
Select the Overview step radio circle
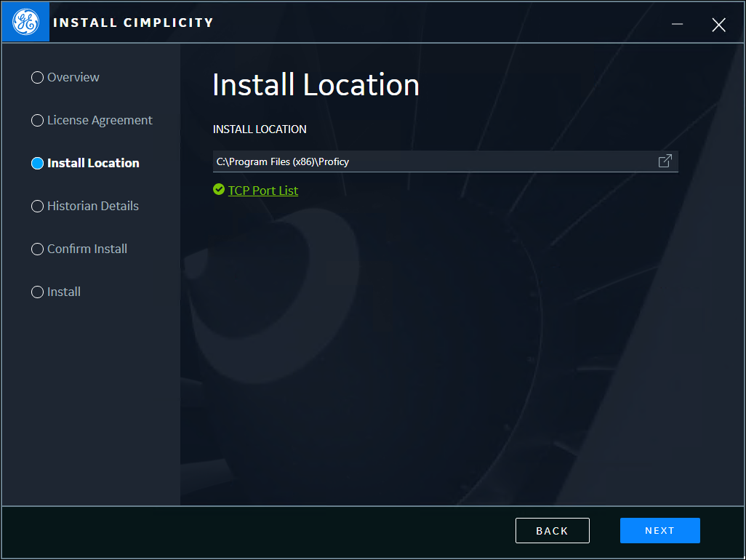click(x=37, y=78)
